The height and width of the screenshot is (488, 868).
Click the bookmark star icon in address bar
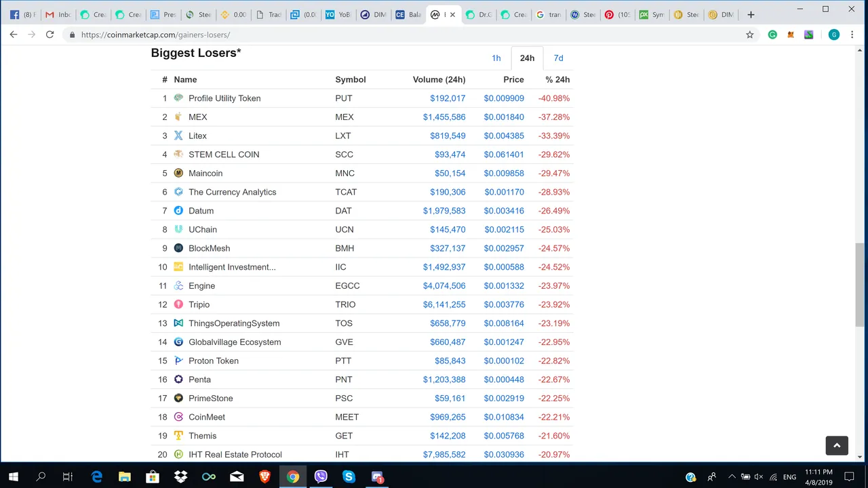[749, 35]
